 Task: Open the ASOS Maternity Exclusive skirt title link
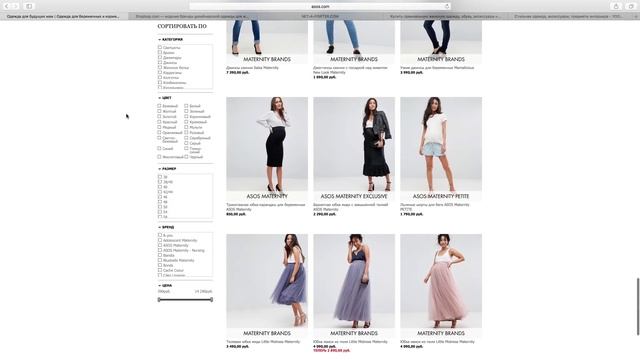coord(351,207)
